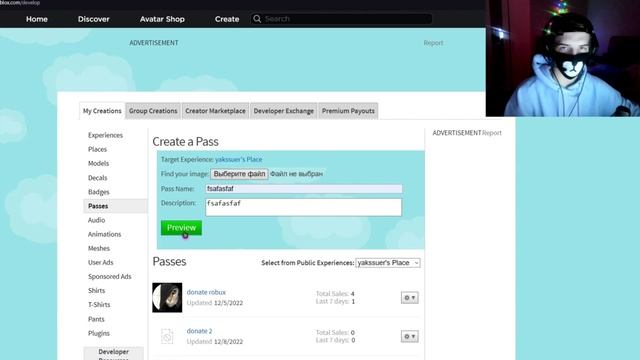Open Meshes in the sidebar
Screen dimensions: 640x360
(99, 248)
